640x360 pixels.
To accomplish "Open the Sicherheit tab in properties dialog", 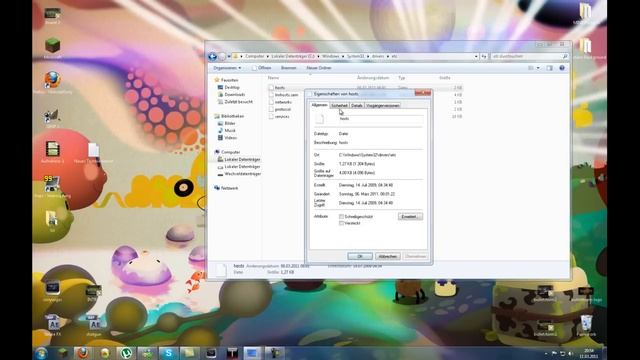I will 339,106.
